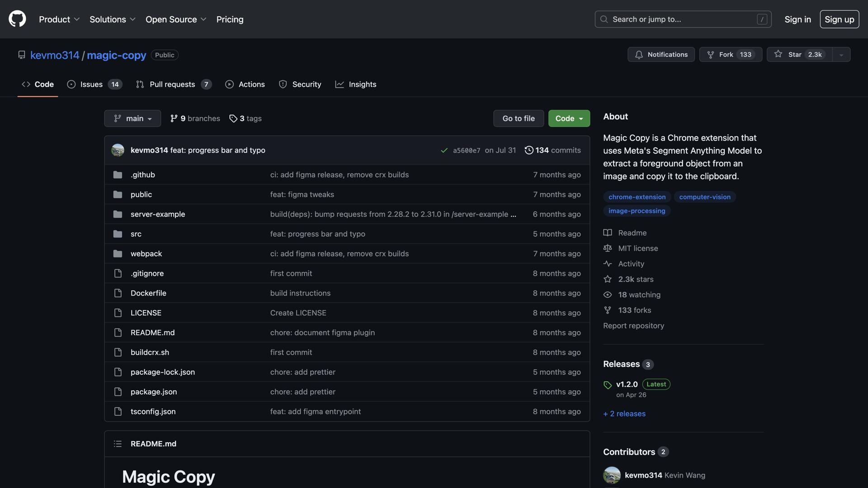868x488 pixels.
Task: Expand the green Code dropdown button
Action: 569,118
